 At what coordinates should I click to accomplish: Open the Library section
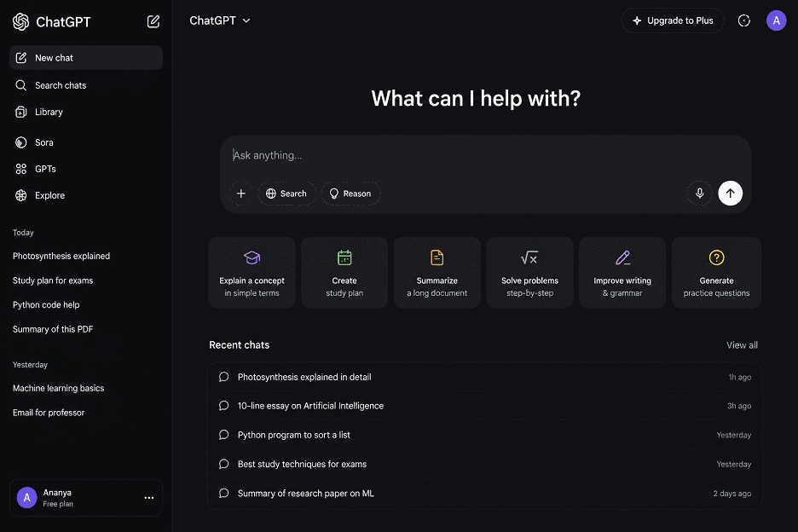click(x=86, y=112)
